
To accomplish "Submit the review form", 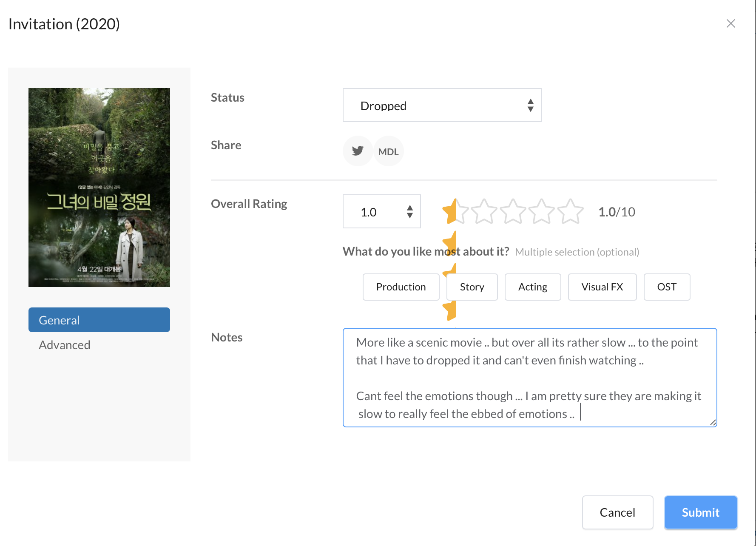I will coord(701,512).
